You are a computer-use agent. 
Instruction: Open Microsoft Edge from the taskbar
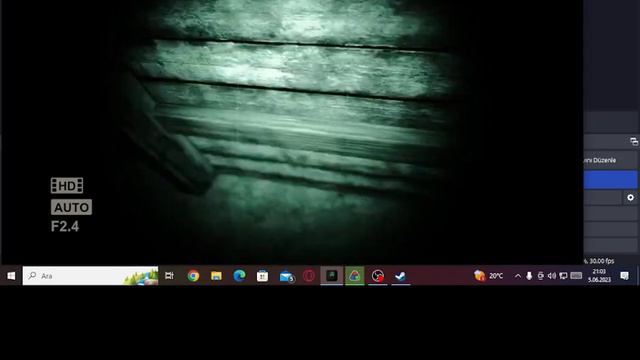click(x=239, y=276)
